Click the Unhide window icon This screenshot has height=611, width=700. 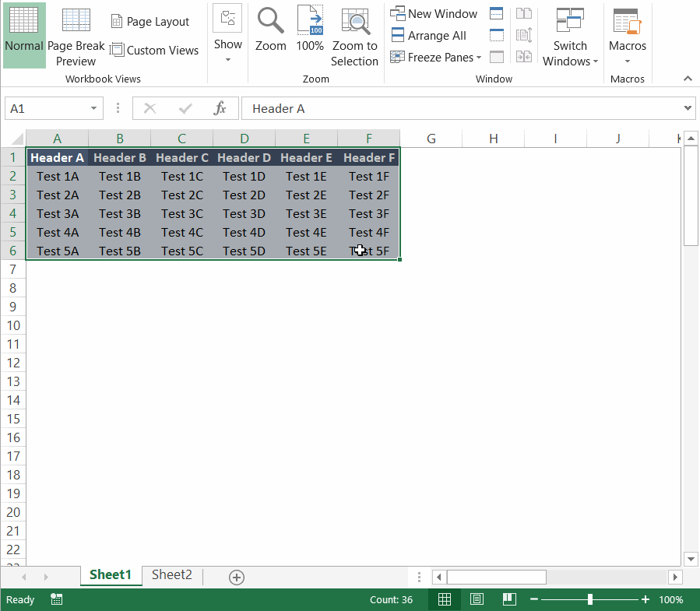click(x=497, y=57)
